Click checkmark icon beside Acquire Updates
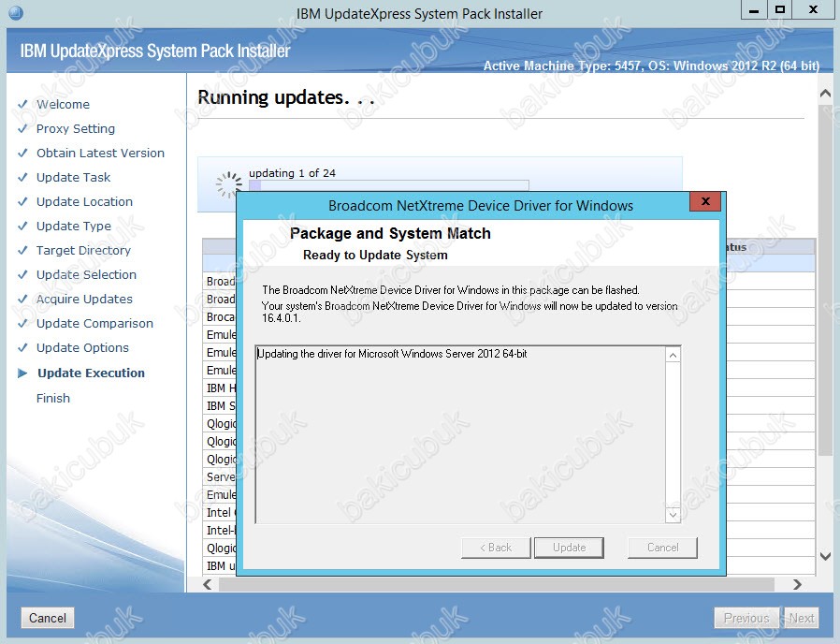Image resolution: width=840 pixels, height=644 pixels. coord(22,299)
